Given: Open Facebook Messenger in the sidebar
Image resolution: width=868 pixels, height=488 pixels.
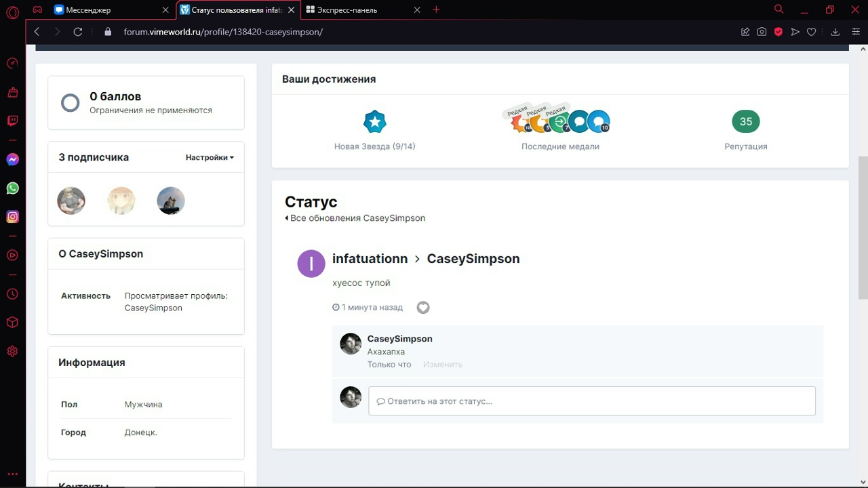Looking at the screenshot, I should click(x=12, y=160).
